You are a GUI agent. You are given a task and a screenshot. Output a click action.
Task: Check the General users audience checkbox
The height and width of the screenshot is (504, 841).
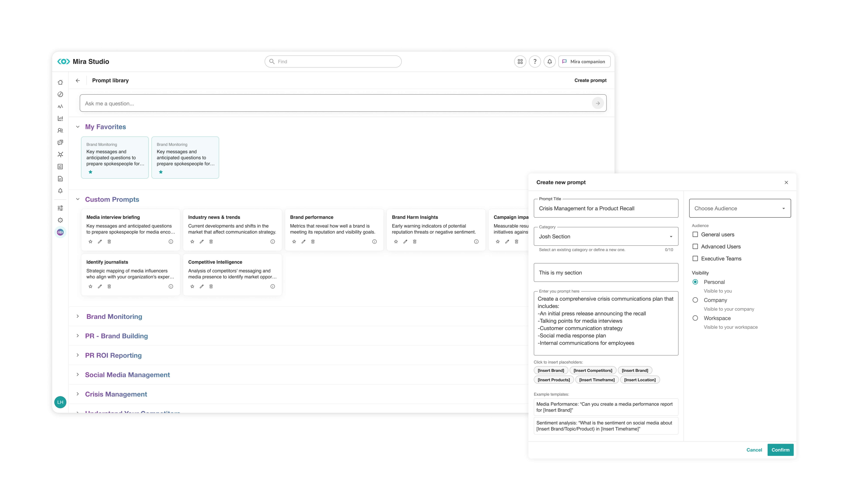(695, 234)
